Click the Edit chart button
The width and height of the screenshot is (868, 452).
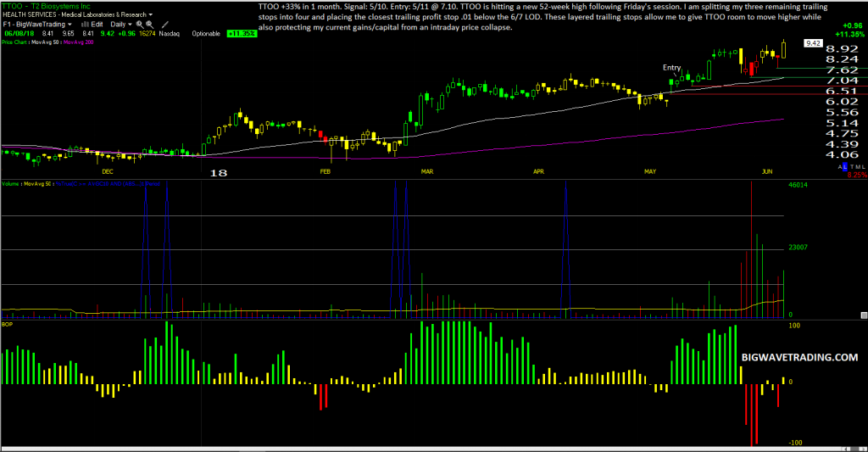97,25
